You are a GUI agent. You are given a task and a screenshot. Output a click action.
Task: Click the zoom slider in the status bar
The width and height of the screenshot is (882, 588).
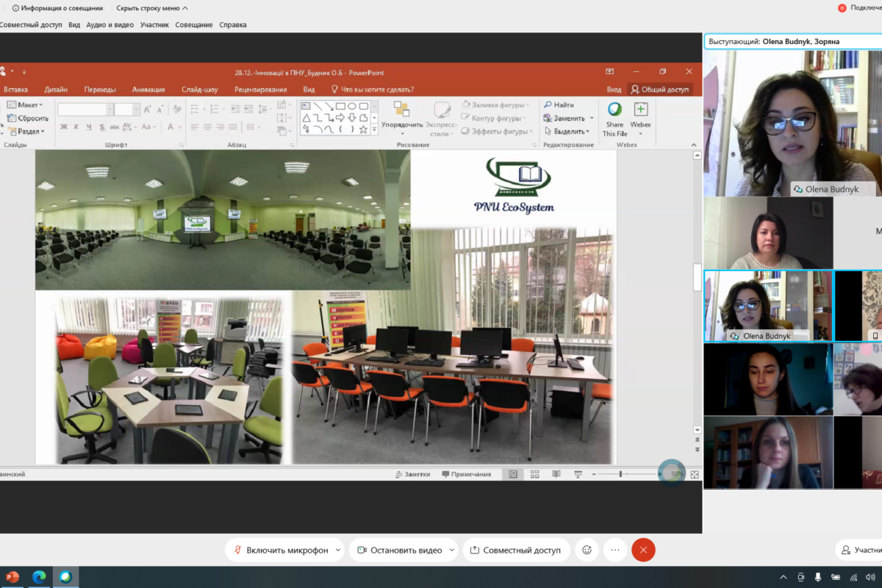pos(620,474)
